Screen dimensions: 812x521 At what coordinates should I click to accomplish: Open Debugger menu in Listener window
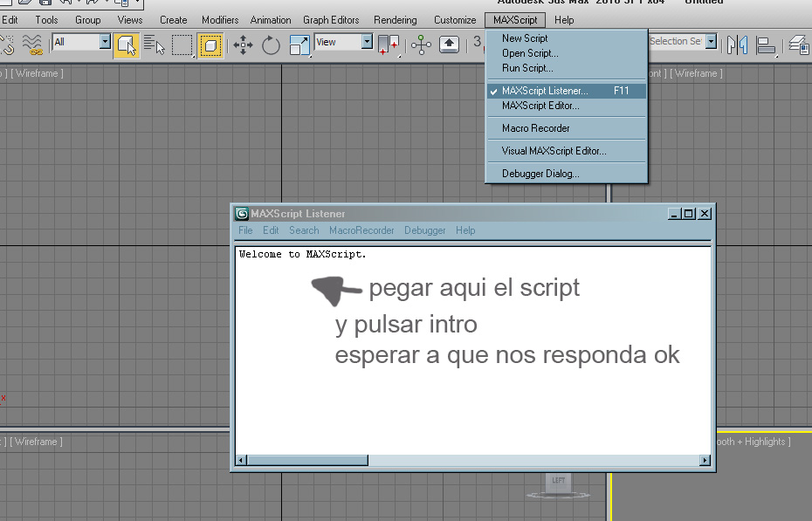tap(424, 230)
